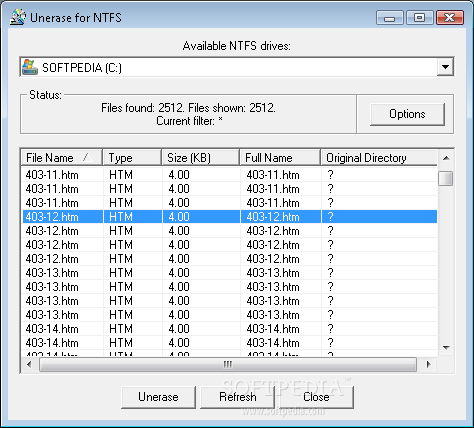The width and height of the screenshot is (474, 428).
Task: Close window via red X button
Action: point(450,18)
